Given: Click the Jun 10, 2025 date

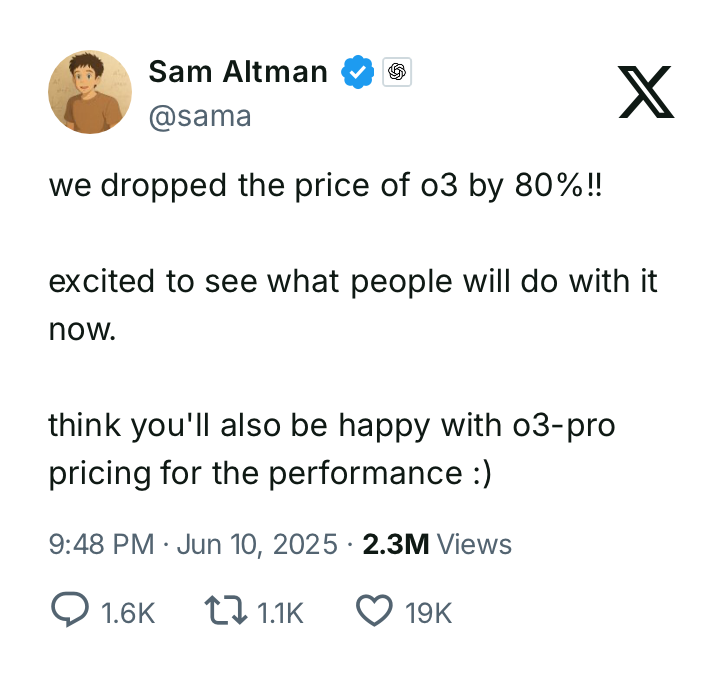Looking at the screenshot, I should (257, 544).
